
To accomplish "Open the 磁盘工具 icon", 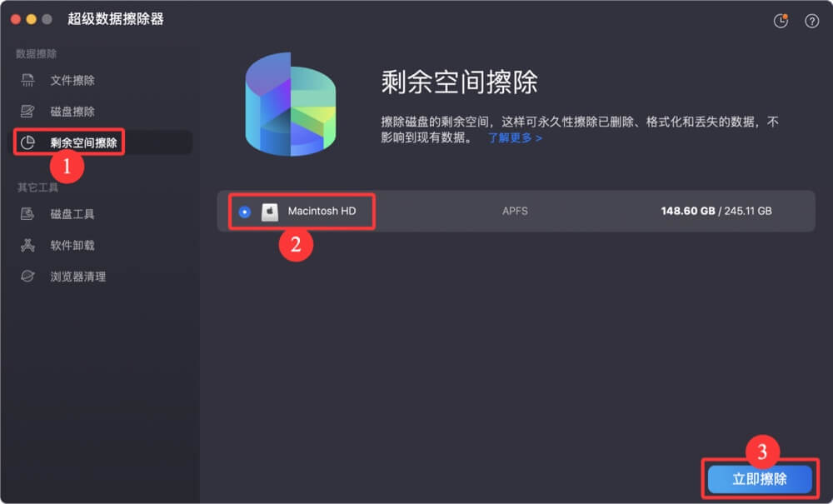I will coord(28,214).
